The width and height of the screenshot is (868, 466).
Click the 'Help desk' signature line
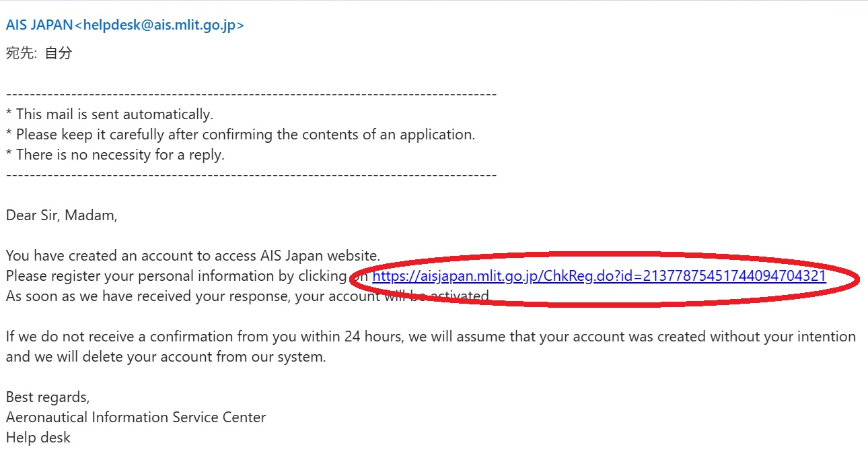[x=38, y=438]
